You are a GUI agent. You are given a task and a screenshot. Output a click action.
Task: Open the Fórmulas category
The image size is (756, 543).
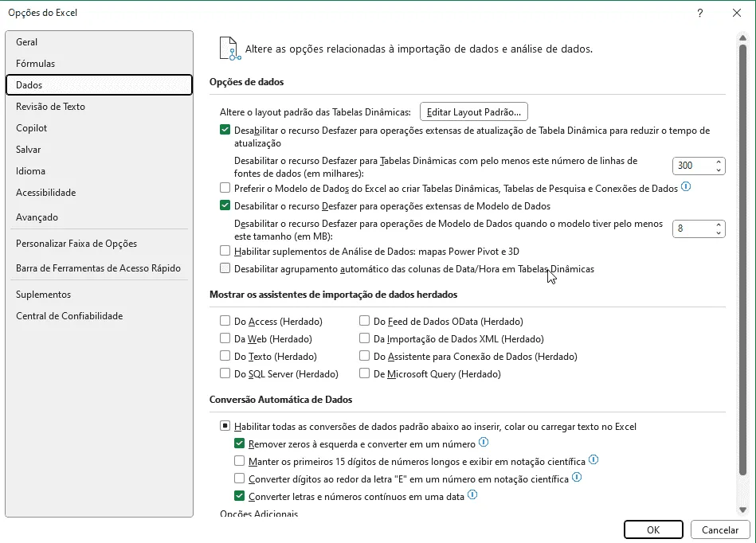click(99, 64)
